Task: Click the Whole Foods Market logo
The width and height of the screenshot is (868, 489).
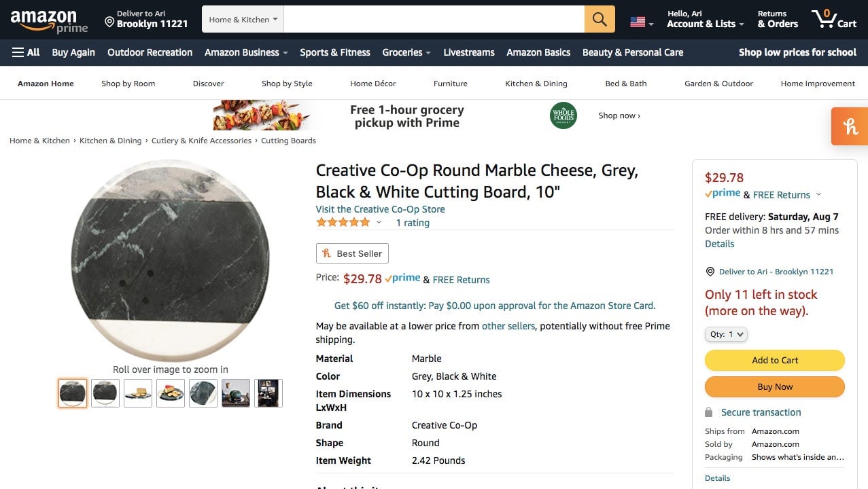Action: [563, 115]
